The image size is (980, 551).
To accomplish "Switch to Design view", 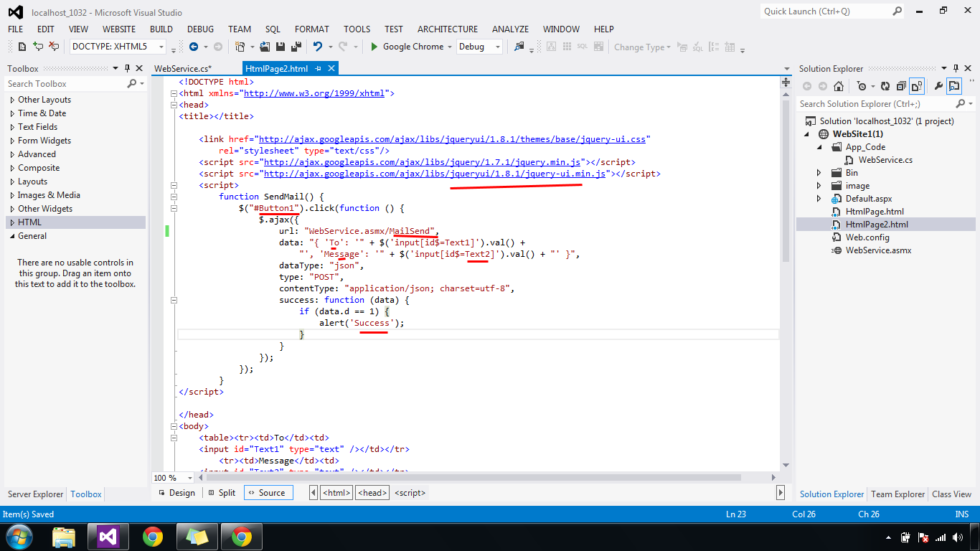I will (176, 493).
